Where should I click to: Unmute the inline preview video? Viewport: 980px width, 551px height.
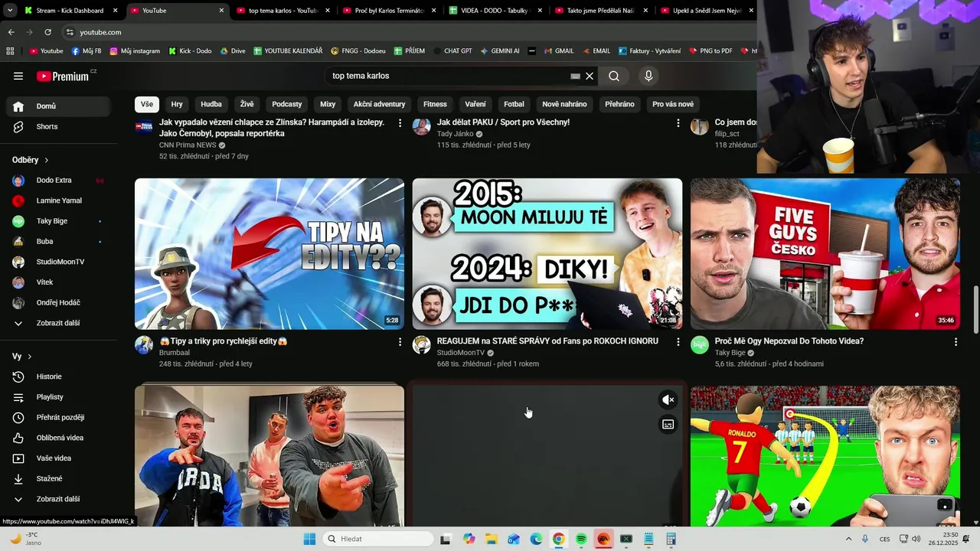[668, 399]
